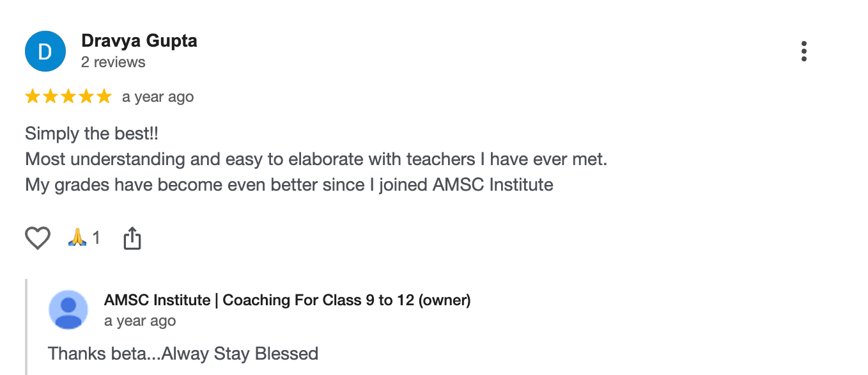Image resolution: width=868 pixels, height=375 pixels.
Task: Click the owner's default profile avatar
Action: point(68,310)
